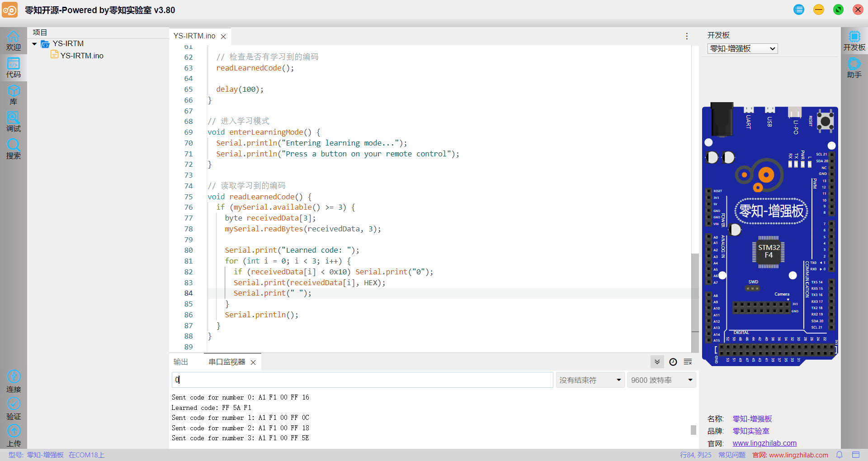This screenshot has width=868, height=461.
Task: Click the 验证 verify icon
Action: 14,409
